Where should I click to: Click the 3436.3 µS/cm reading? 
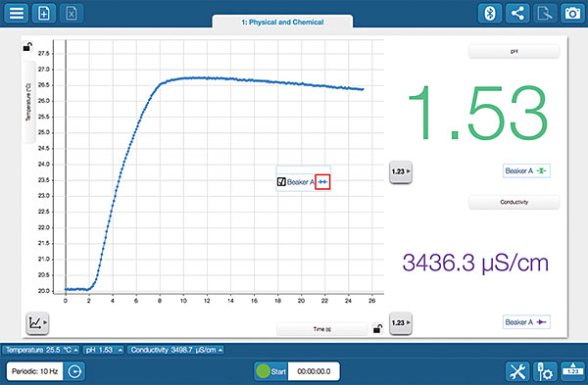(475, 263)
